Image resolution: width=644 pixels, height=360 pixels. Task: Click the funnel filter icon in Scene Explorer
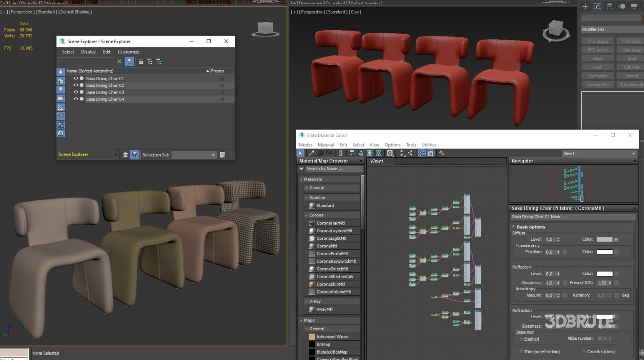129,61
